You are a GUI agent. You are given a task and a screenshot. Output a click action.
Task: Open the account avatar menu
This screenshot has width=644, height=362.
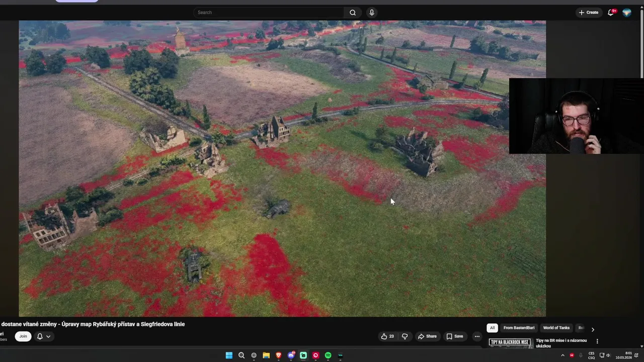[x=627, y=13]
